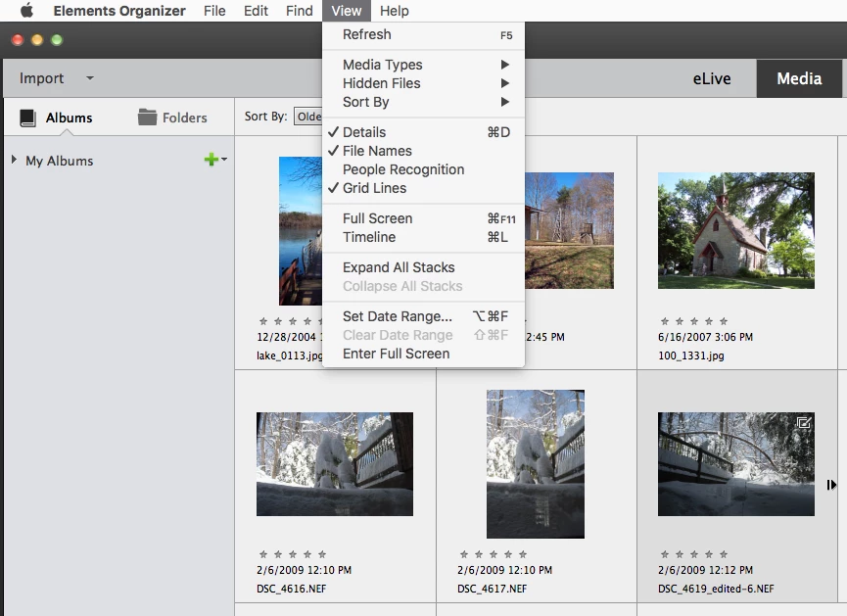Enable People Recognition in View menu
The image size is (847, 616).
pyautogui.click(x=423, y=169)
